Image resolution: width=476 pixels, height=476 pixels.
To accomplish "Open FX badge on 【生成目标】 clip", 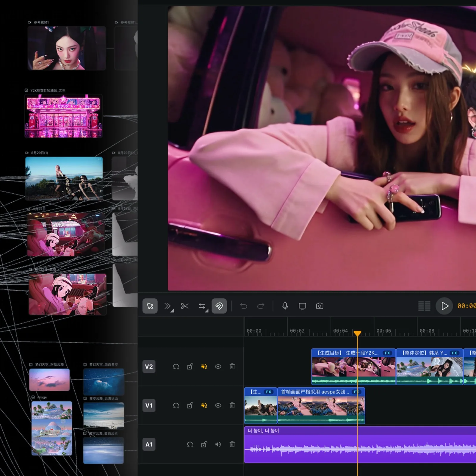I will pos(387,353).
